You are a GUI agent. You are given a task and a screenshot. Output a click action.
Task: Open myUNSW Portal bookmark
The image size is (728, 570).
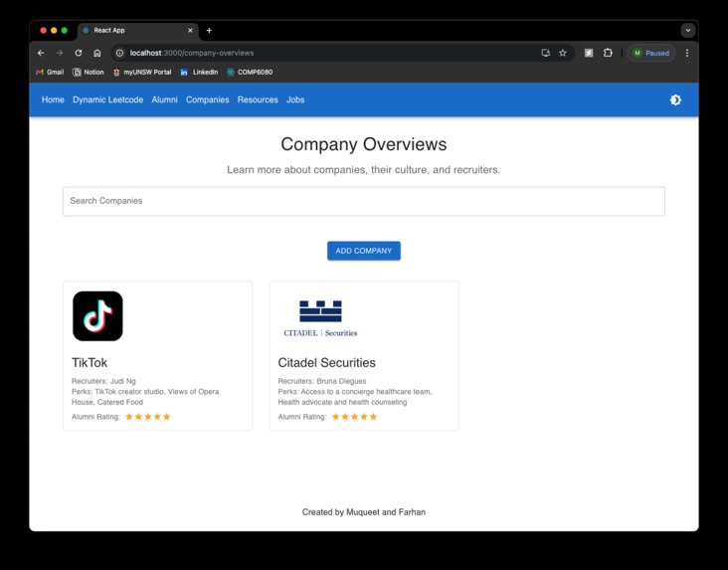point(142,72)
